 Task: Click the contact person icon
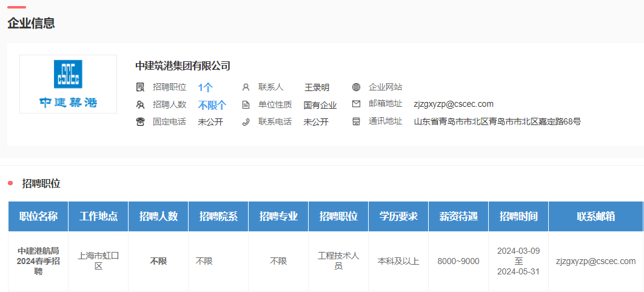click(246, 87)
